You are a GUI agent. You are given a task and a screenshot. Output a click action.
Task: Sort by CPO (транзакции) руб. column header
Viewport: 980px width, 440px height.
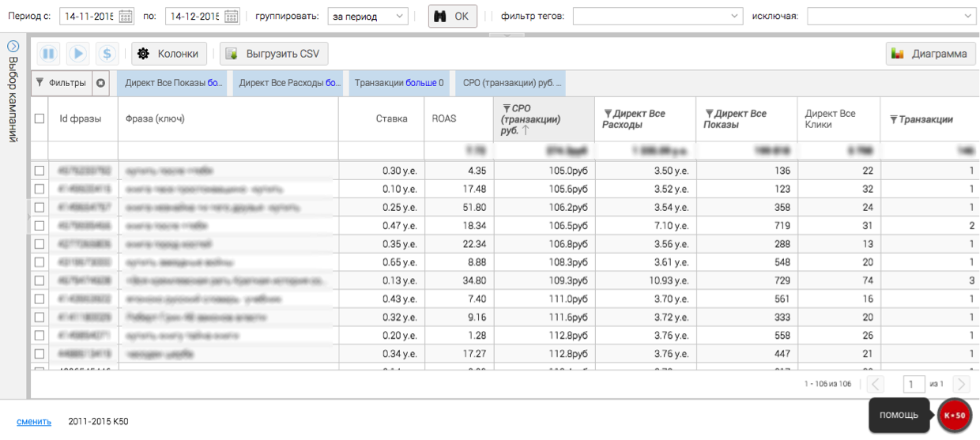pos(543,119)
